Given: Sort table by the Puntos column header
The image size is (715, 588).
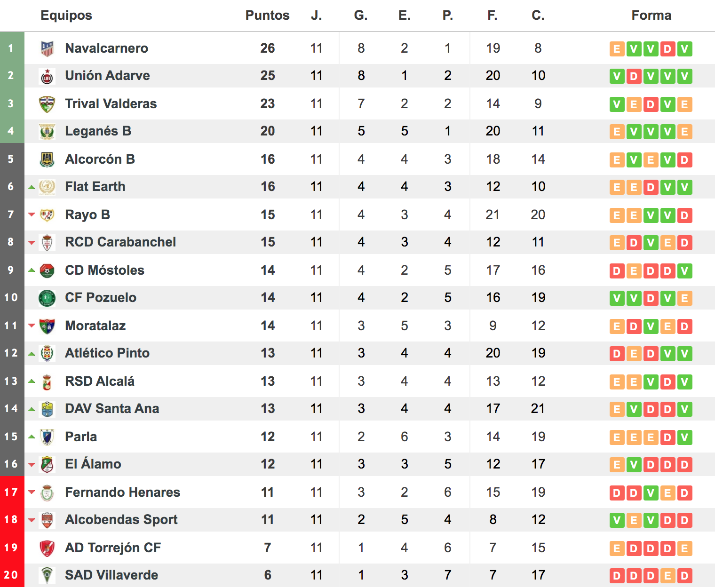Looking at the screenshot, I should click(267, 15).
